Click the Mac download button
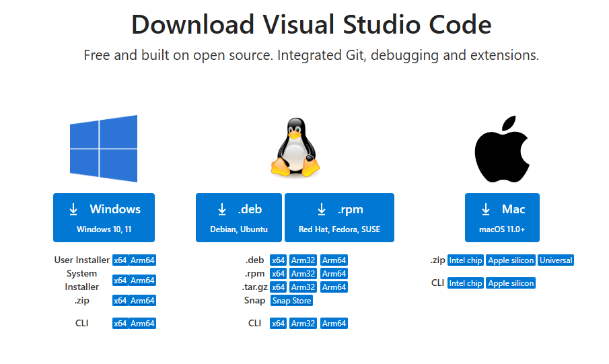609x364 pixels. [502, 217]
